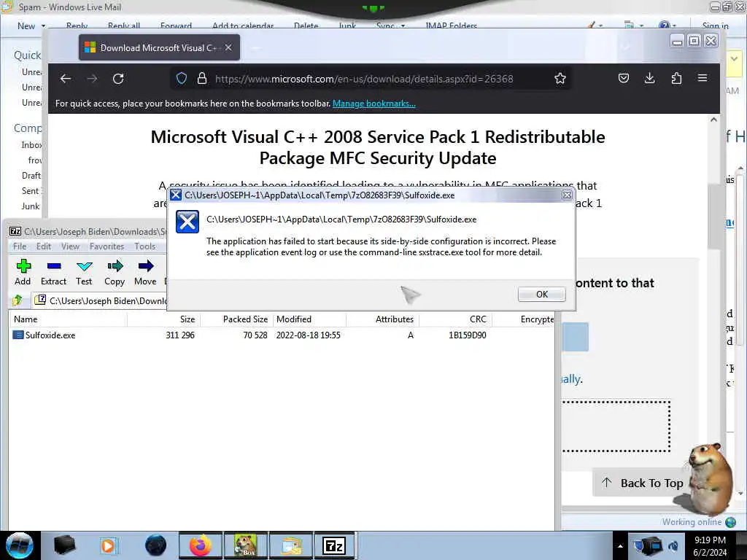
Task: Click the 7-Zip Test button
Action: [x=84, y=273]
